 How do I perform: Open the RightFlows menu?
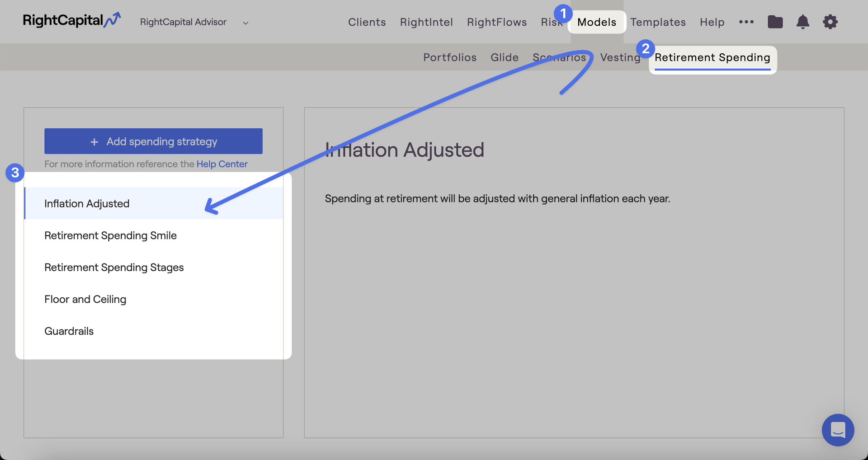497,22
